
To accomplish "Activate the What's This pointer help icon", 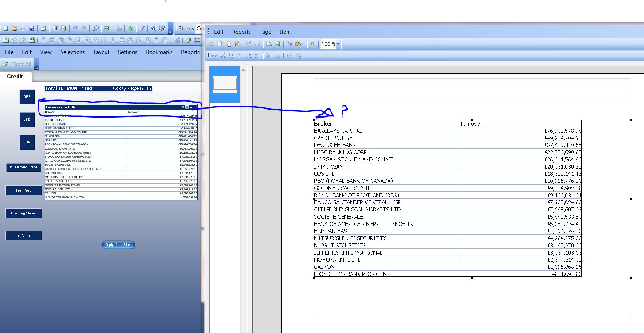I will (x=162, y=28).
